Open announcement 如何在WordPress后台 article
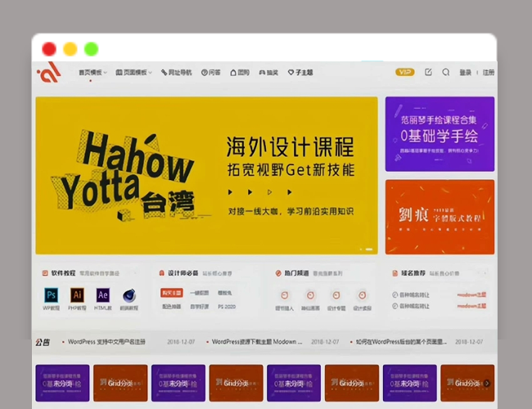Image resolution: width=532 pixels, height=409 pixels. point(401,342)
